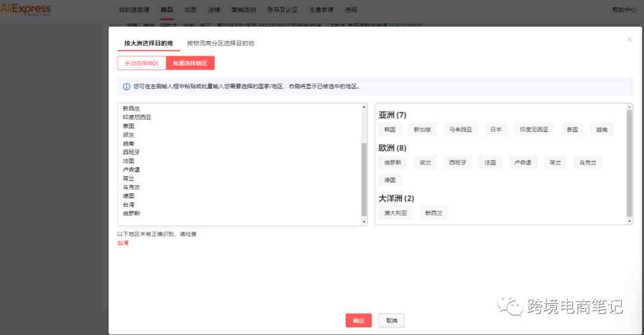Click the 荷兰 chip under 欧洲

pos(555,162)
